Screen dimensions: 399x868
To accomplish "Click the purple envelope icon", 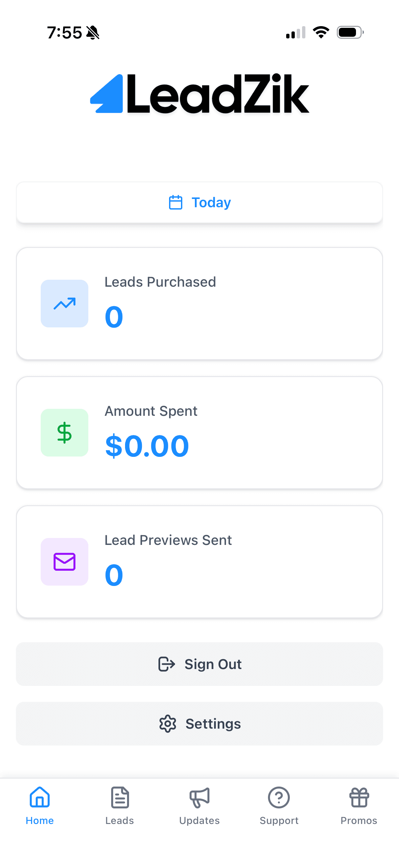I will point(64,562).
